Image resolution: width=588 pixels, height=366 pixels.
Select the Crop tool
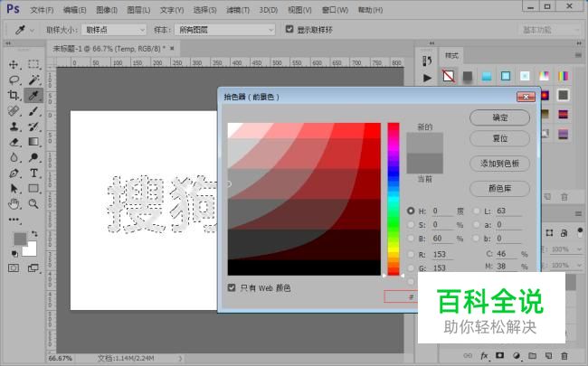(14, 95)
